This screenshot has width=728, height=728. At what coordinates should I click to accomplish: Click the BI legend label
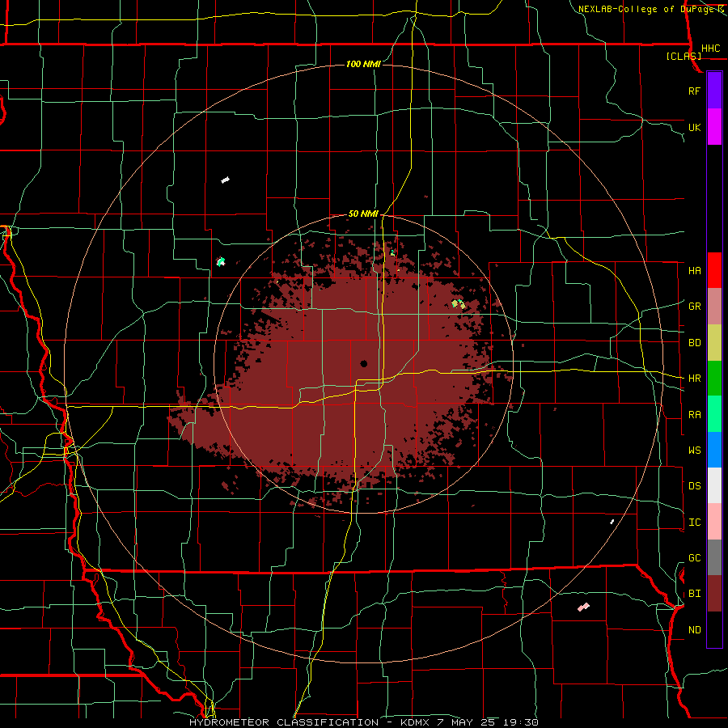pos(694,594)
